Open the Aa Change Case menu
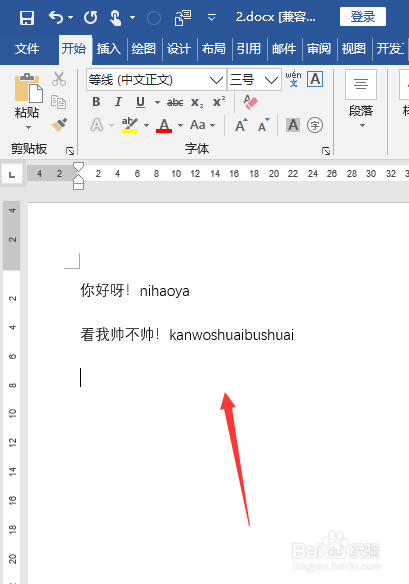Image resolution: width=409 pixels, height=584 pixels. point(202,125)
